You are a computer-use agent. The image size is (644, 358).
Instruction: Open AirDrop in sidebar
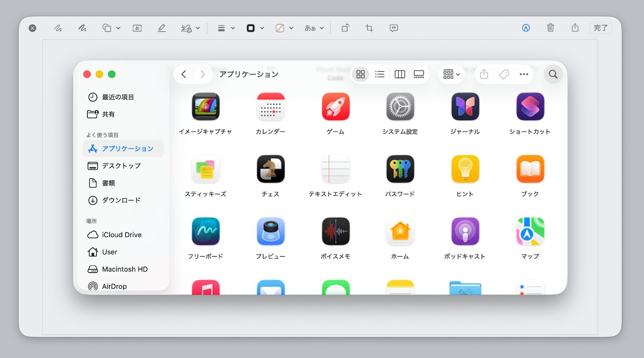pyautogui.click(x=123, y=286)
